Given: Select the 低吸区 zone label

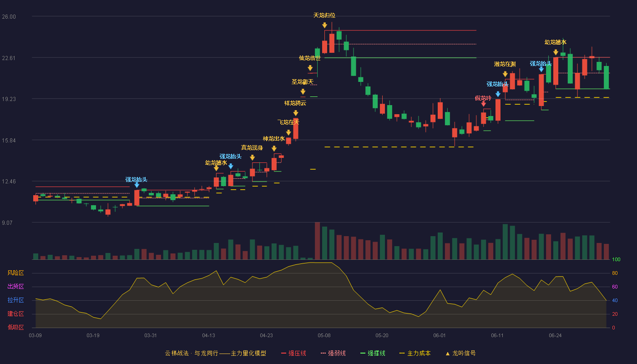Looking at the screenshot, I should (x=15, y=328).
